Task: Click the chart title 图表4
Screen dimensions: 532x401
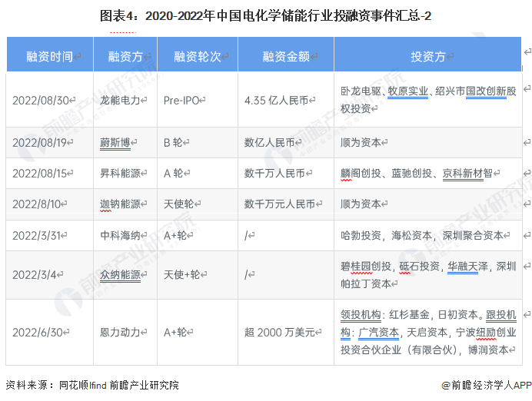Action: pos(265,16)
